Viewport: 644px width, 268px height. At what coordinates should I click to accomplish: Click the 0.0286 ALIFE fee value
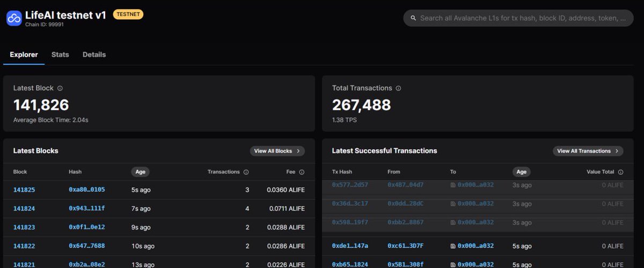point(286,246)
